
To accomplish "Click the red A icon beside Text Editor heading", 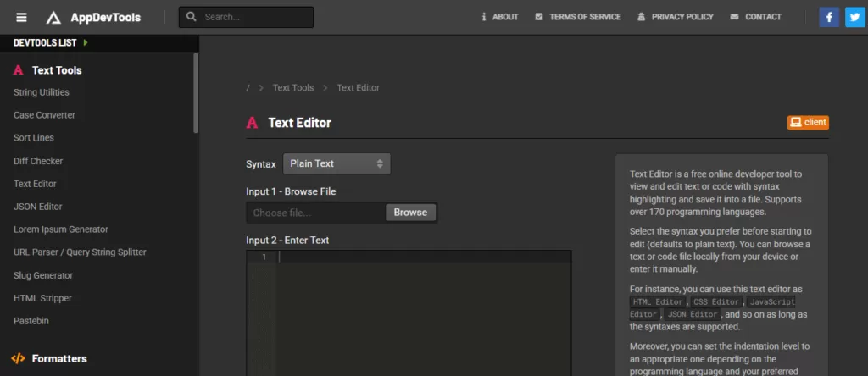I will coord(252,123).
